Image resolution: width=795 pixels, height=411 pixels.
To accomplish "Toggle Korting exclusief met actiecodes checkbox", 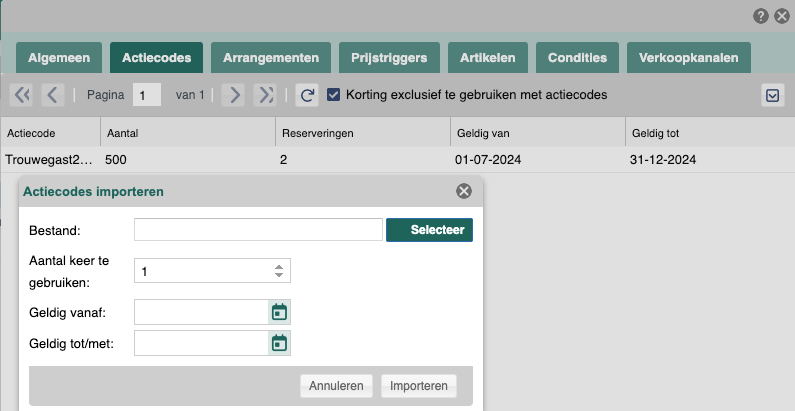I will [333, 94].
